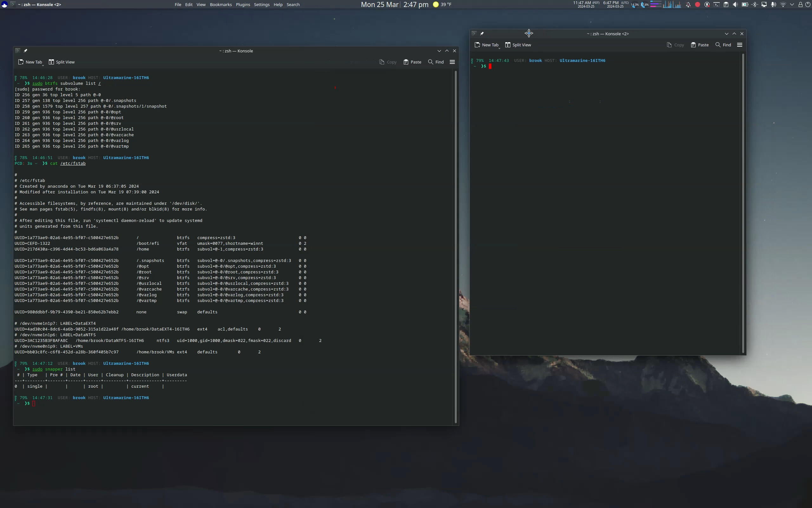Open the Edit menu
The height and width of the screenshot is (508, 812).
189,4
